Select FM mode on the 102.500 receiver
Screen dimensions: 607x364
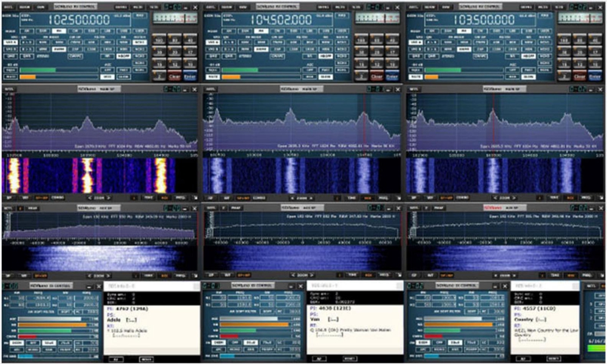click(x=59, y=31)
